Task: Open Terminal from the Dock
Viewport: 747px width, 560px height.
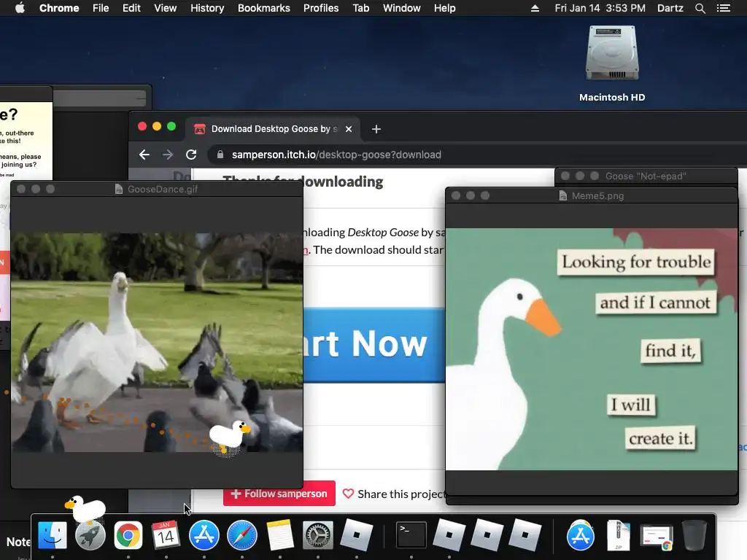Action: click(x=411, y=535)
